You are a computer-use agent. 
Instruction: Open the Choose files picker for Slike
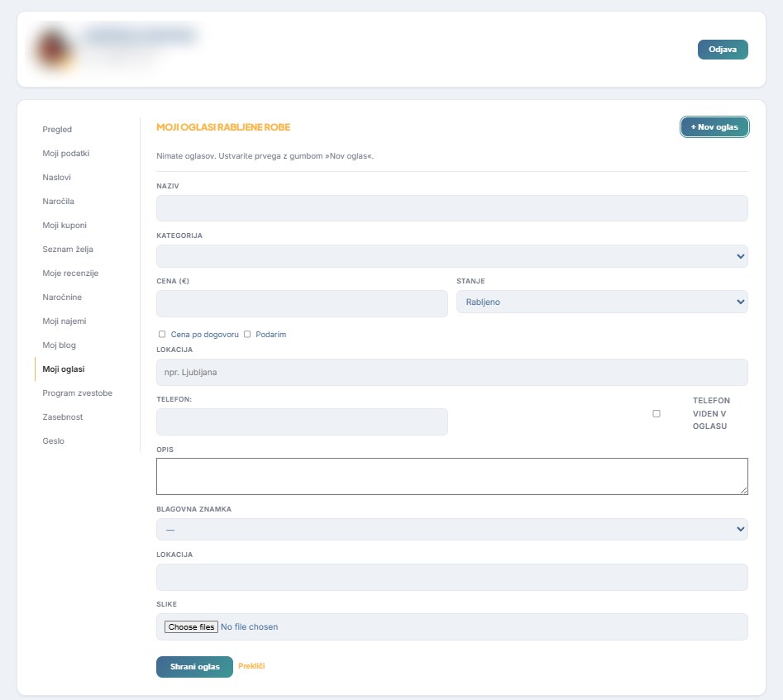point(191,626)
